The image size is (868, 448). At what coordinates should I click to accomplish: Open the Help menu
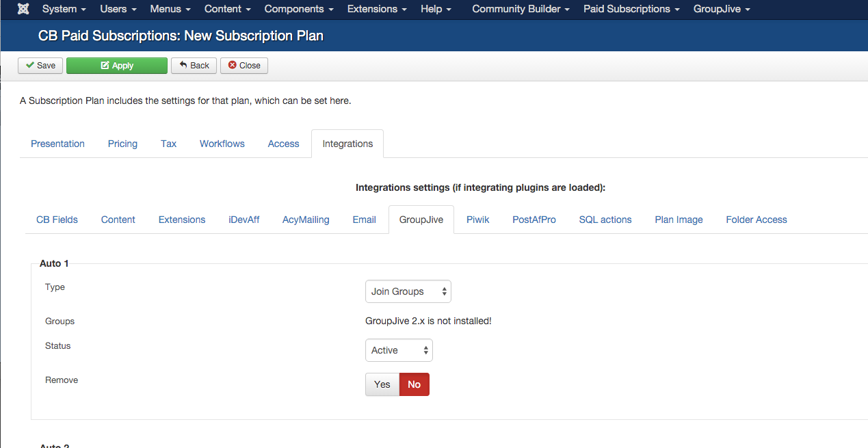pyautogui.click(x=436, y=9)
